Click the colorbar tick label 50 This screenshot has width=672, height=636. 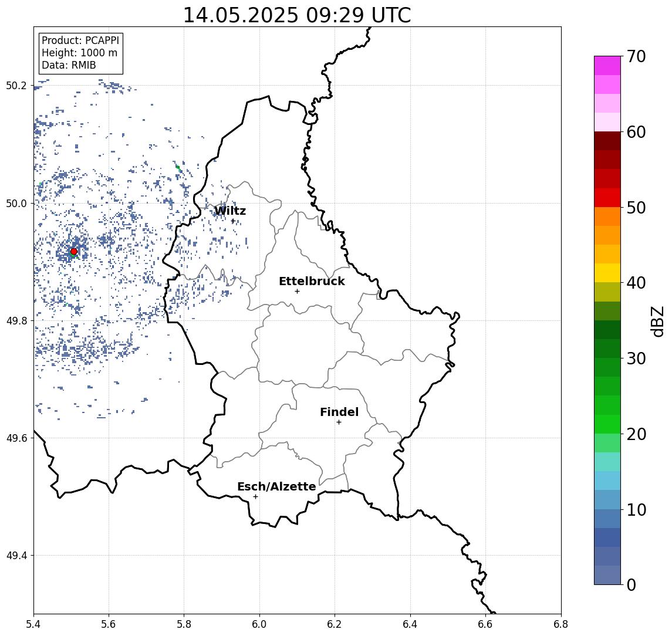tap(636, 208)
